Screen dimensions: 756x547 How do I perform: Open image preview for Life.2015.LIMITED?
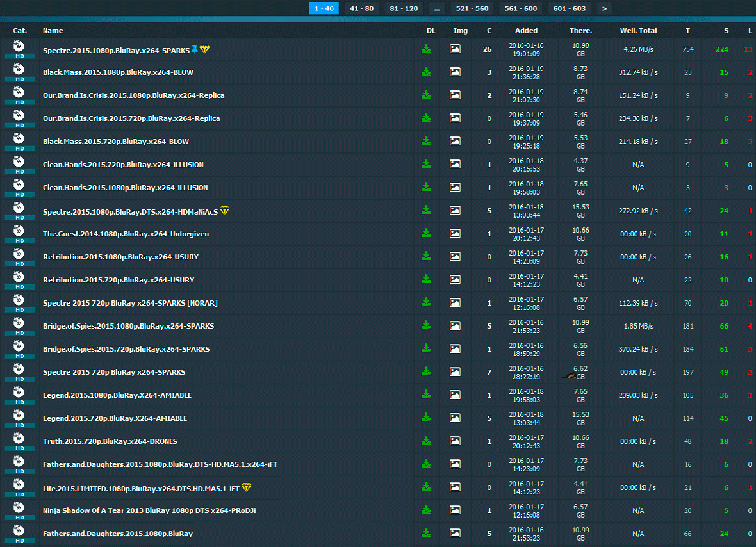coord(455,487)
